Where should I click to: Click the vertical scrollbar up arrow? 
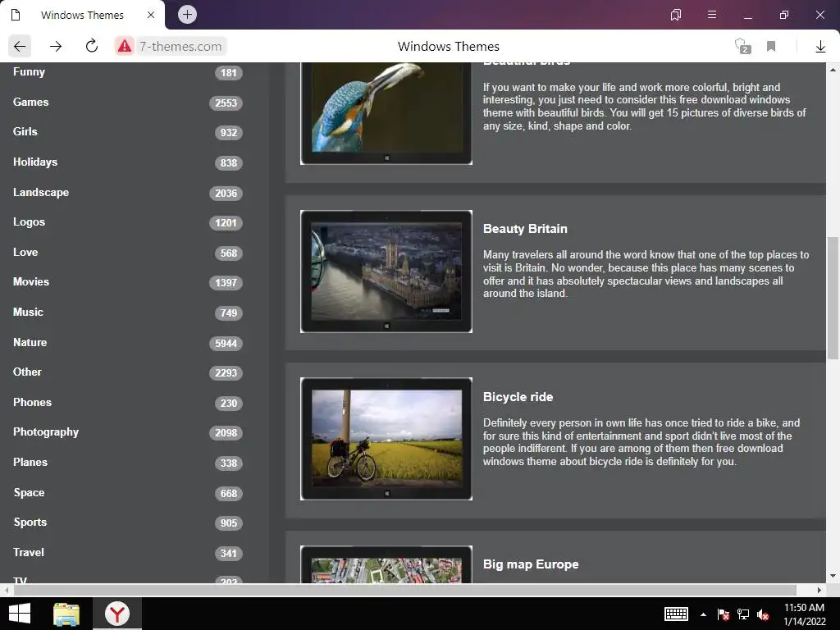[833, 70]
